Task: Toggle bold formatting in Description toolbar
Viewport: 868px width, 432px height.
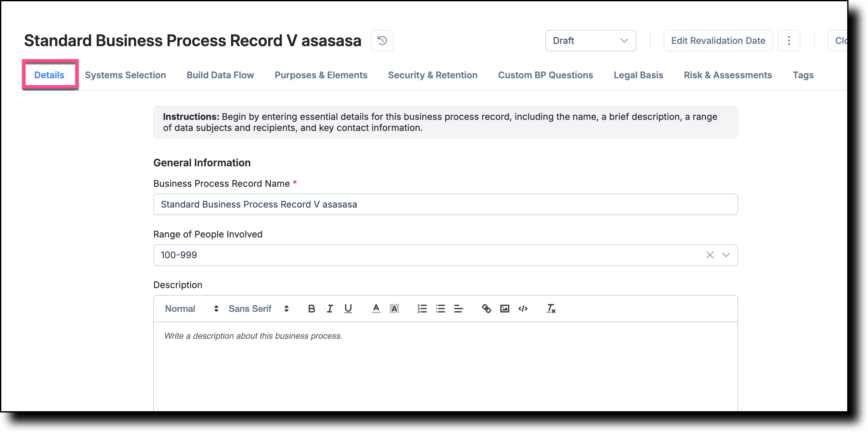Action: 311,308
